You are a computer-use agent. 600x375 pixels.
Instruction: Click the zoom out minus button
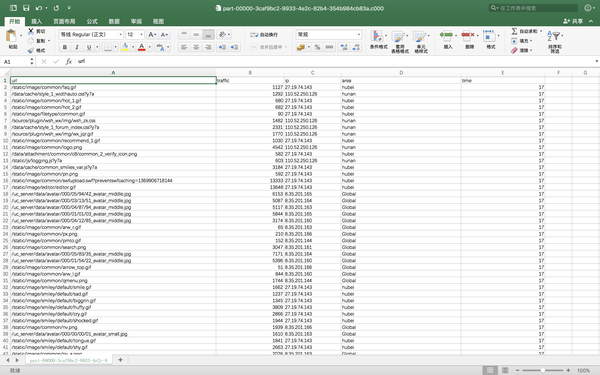[x=517, y=370]
